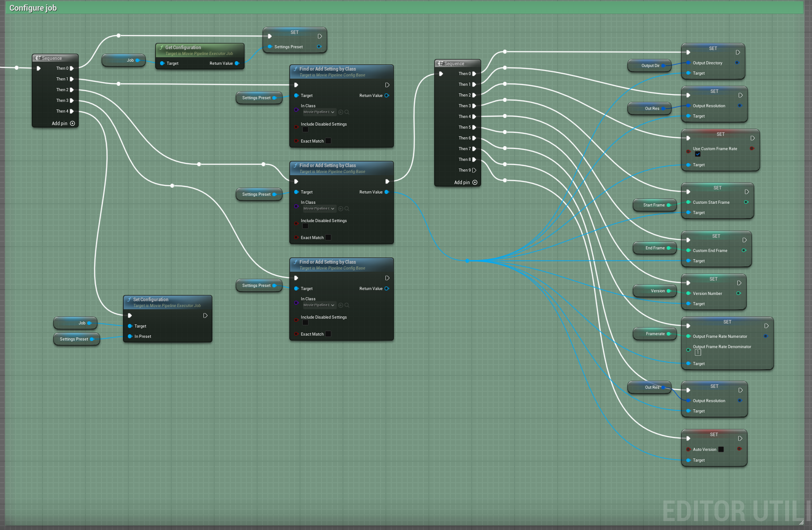
Task: Toggle Exact Match in topmost Find or Add Setting
Action: click(328, 141)
